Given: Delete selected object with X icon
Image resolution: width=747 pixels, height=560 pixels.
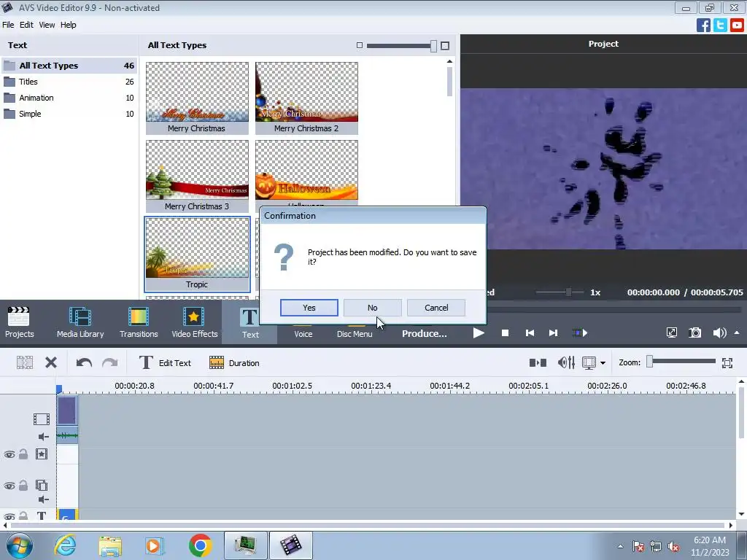Looking at the screenshot, I should (51, 363).
